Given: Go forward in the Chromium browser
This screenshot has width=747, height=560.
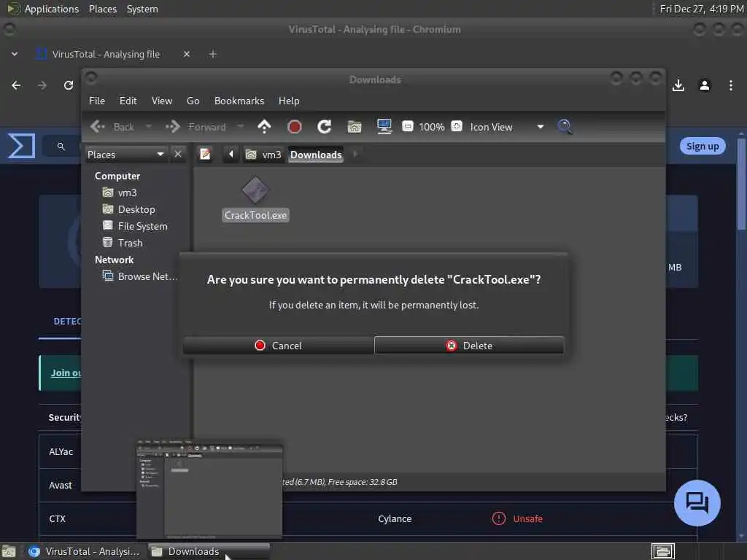Looking at the screenshot, I should tap(42, 85).
